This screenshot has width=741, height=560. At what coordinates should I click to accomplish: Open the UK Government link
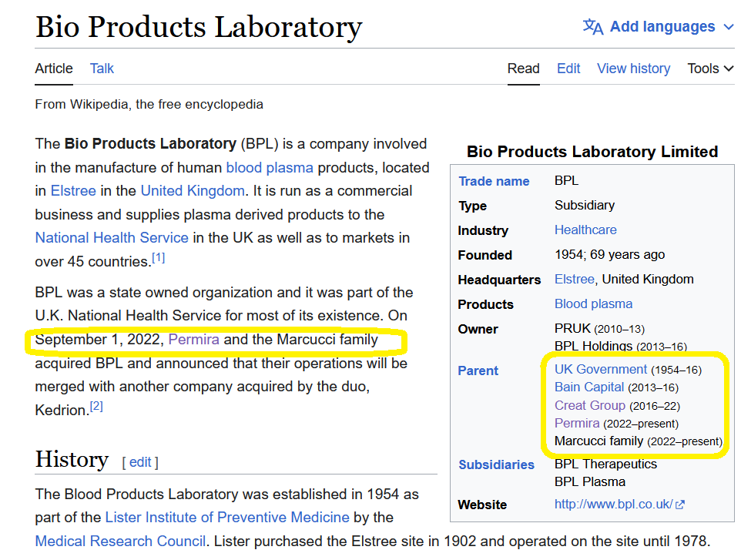click(601, 369)
